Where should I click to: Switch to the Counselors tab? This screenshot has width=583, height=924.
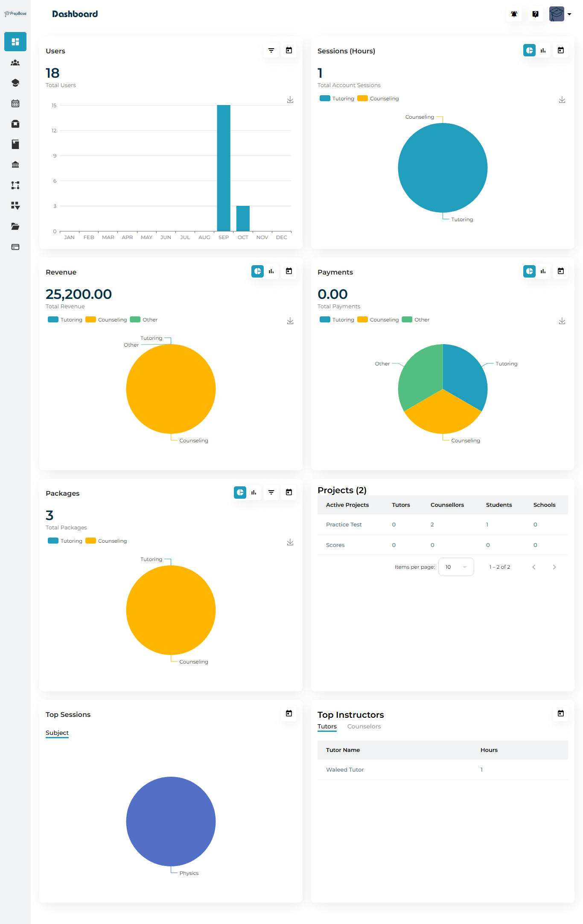point(364,726)
